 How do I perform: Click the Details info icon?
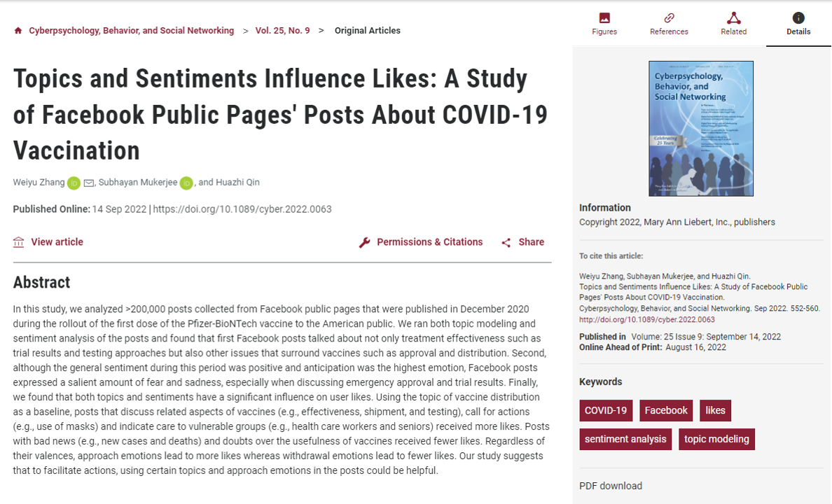click(x=798, y=18)
